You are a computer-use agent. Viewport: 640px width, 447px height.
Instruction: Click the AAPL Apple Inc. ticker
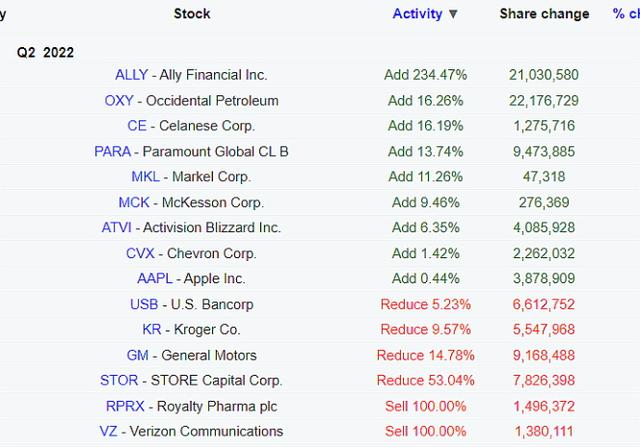click(x=155, y=278)
